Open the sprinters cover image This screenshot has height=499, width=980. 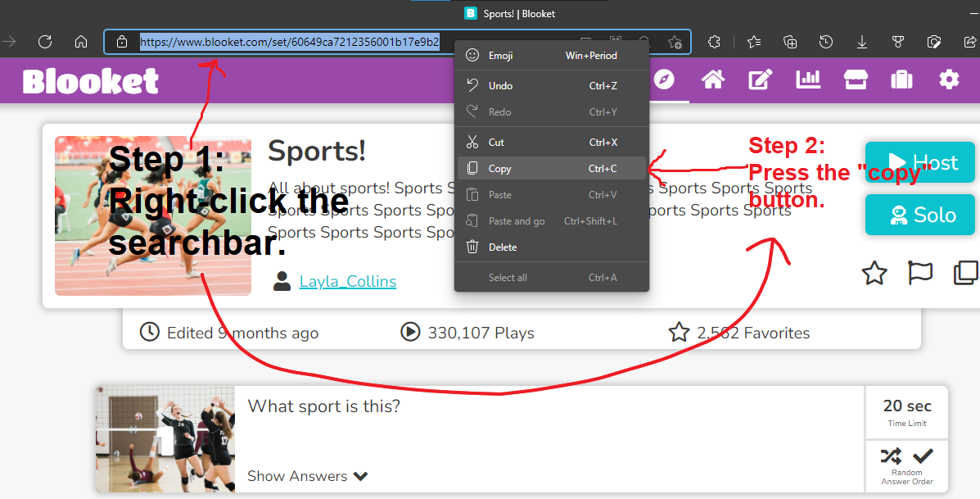[153, 215]
